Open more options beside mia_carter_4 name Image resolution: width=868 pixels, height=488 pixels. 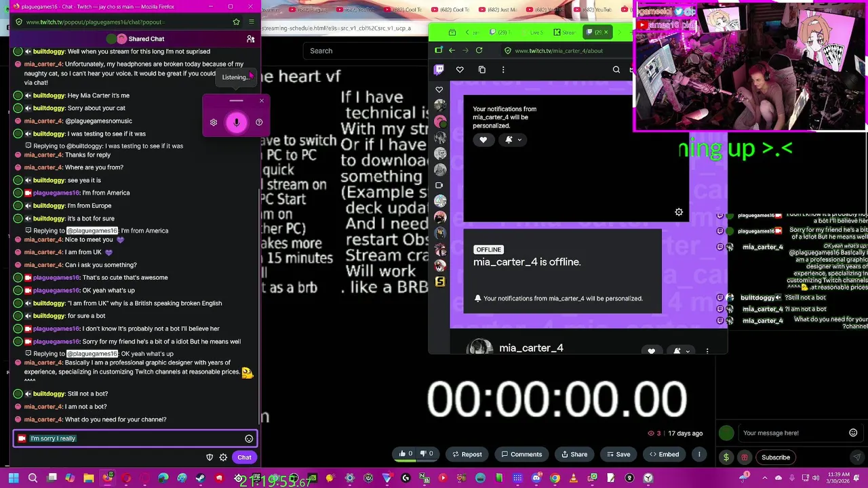707,351
